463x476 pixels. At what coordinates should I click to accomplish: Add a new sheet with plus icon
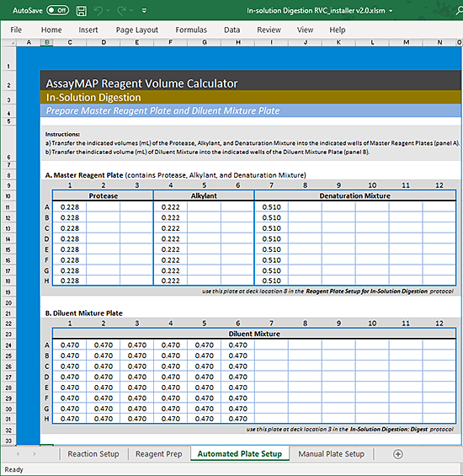tap(398, 454)
